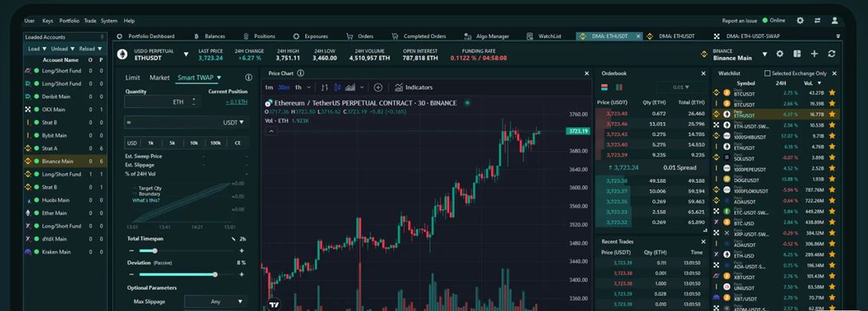Image resolution: width=868 pixels, height=311 pixels.
Task: Select the 1h chart interval
Action: tap(298, 87)
